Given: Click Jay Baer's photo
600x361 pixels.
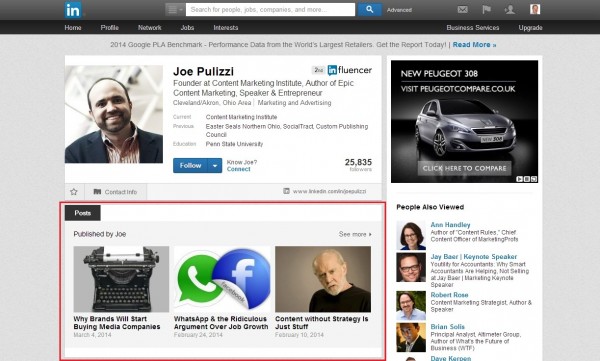Looking at the screenshot, I should click(x=411, y=267).
